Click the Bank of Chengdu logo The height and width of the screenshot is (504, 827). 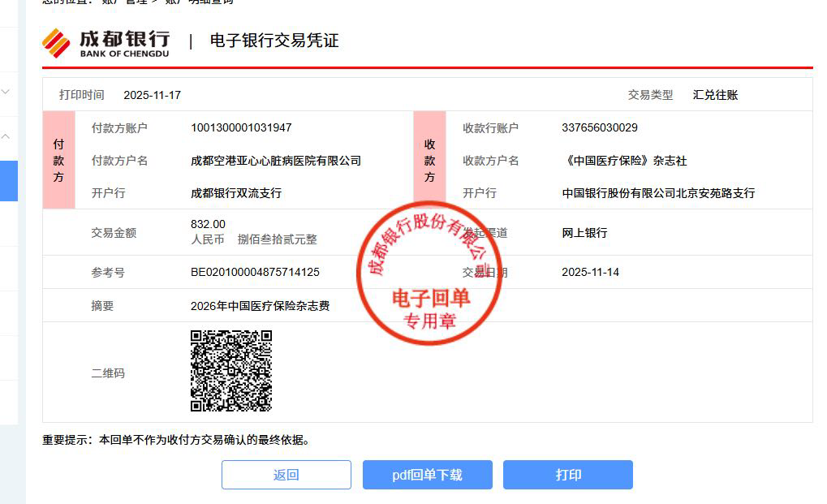tap(106, 43)
